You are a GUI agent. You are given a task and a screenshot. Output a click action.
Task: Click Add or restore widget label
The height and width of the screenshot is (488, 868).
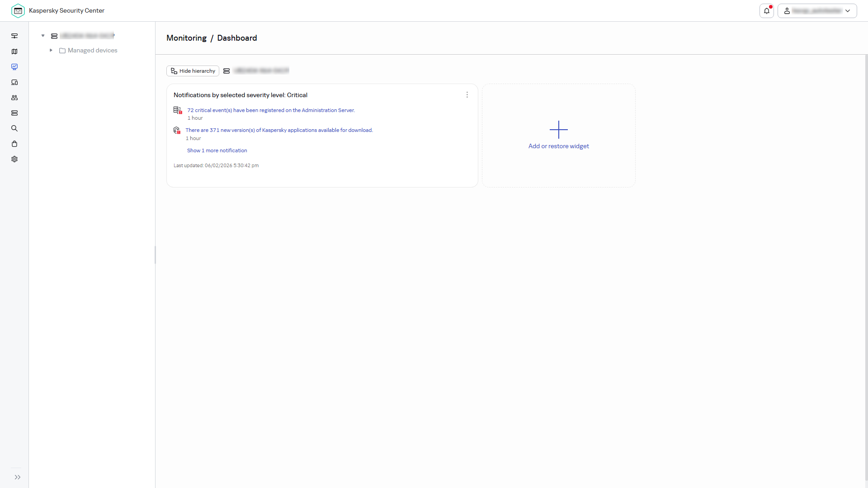[x=559, y=146]
